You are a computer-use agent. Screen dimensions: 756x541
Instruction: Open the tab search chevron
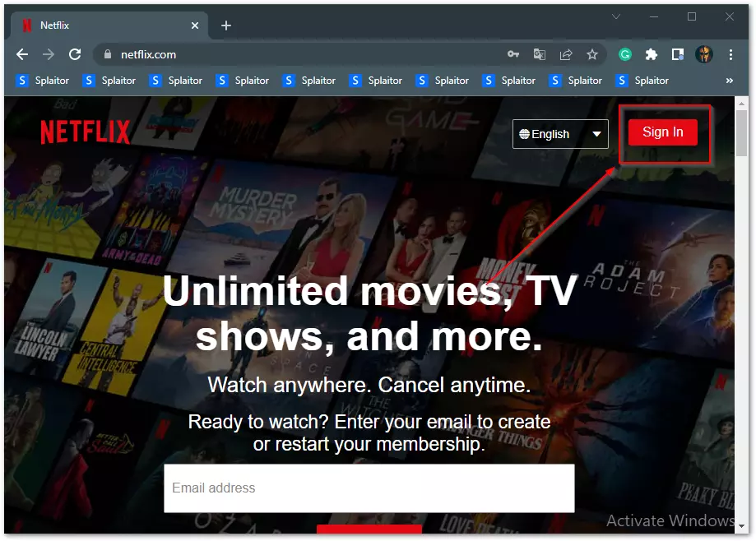(x=615, y=17)
